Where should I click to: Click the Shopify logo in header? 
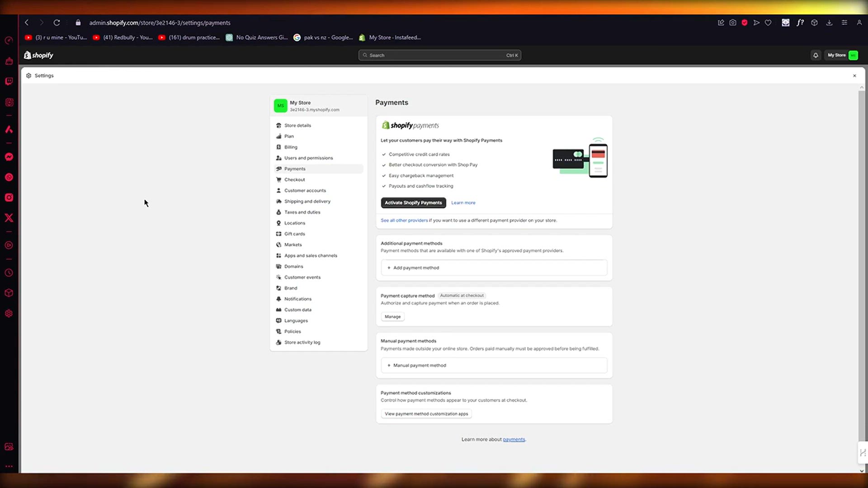click(x=39, y=55)
